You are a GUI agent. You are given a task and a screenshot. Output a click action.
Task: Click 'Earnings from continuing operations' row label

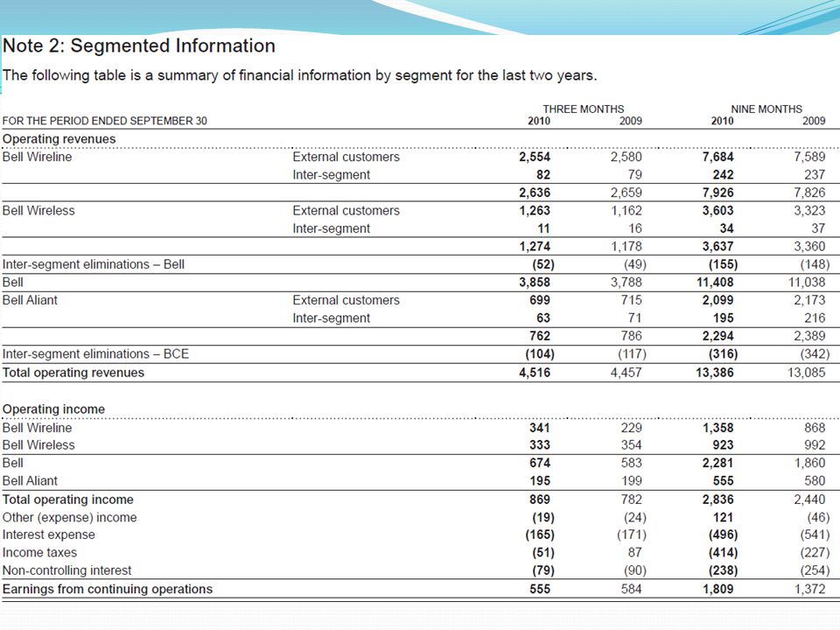(x=108, y=589)
